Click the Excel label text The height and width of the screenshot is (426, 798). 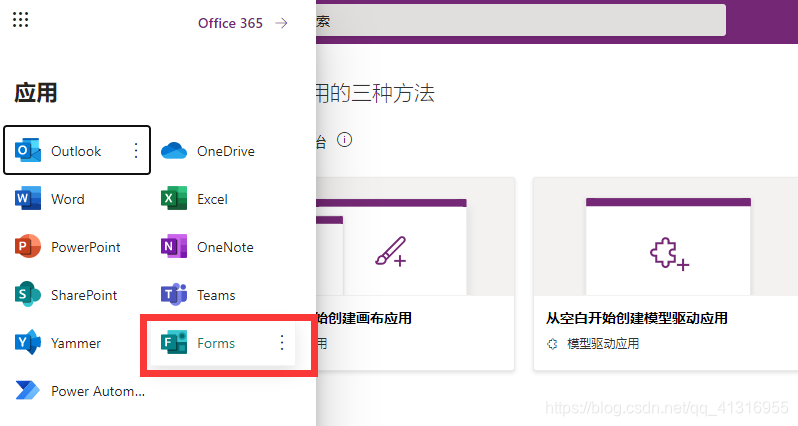(x=212, y=199)
